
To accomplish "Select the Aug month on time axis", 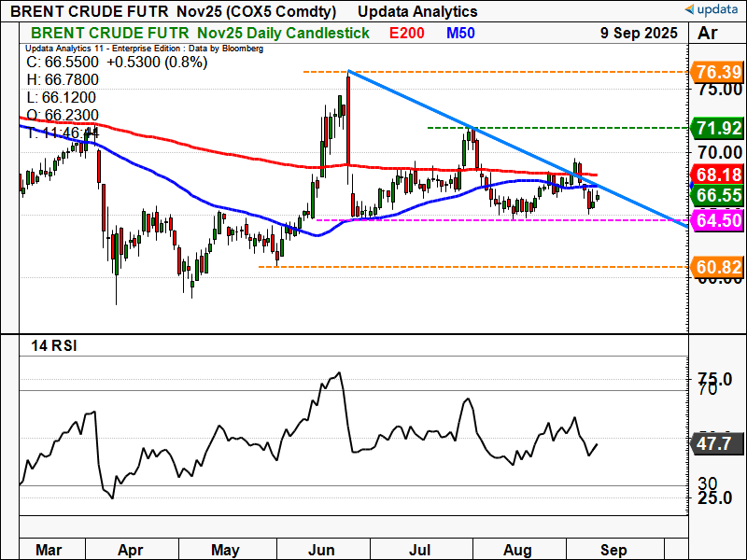I will click(x=517, y=550).
